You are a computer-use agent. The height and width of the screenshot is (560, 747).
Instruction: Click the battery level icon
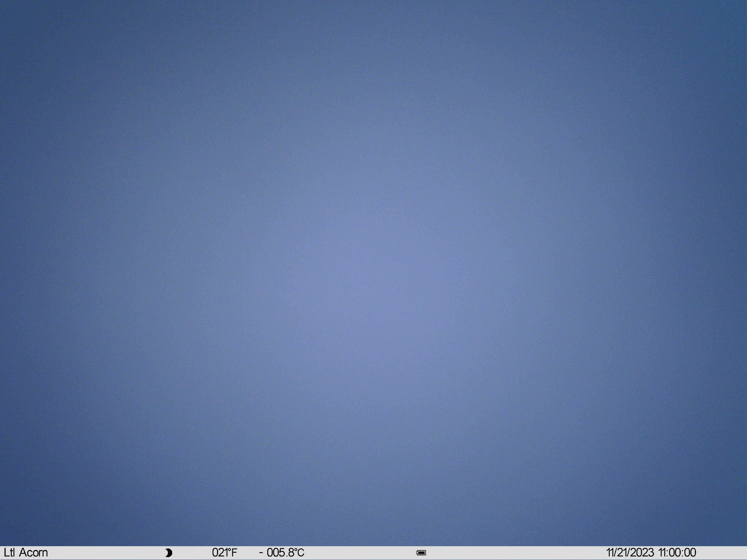[x=421, y=553]
